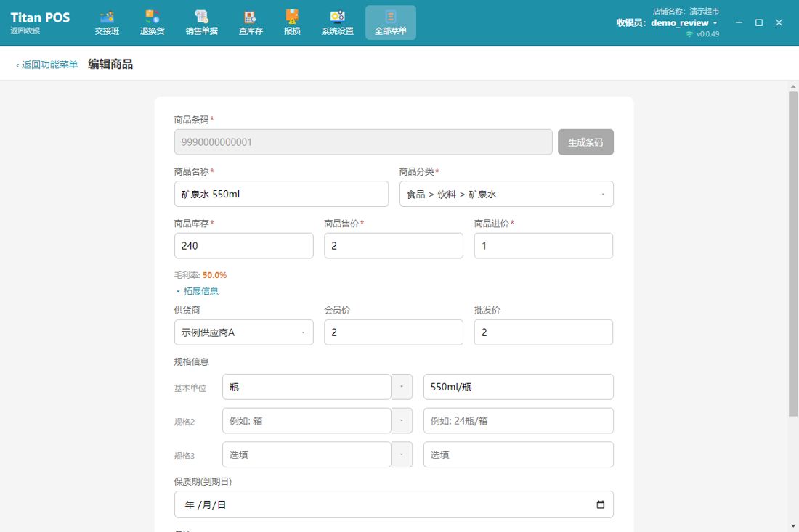Click the 商品售价 price field
Screen dimensions: 799x532
(x=394, y=246)
